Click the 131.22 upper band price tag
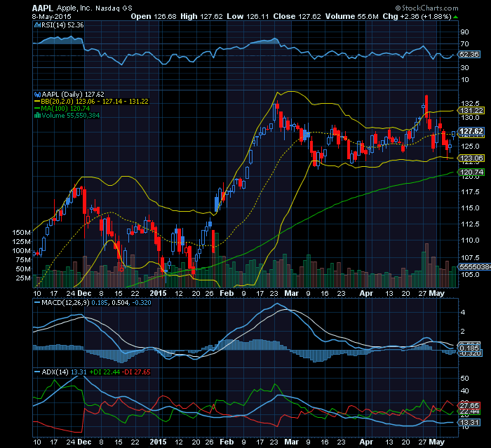The height and width of the screenshot is (448, 491). click(471, 111)
